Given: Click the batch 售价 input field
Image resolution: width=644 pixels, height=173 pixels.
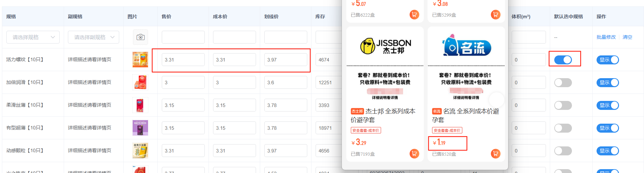Looking at the screenshot, I should coord(183,37).
